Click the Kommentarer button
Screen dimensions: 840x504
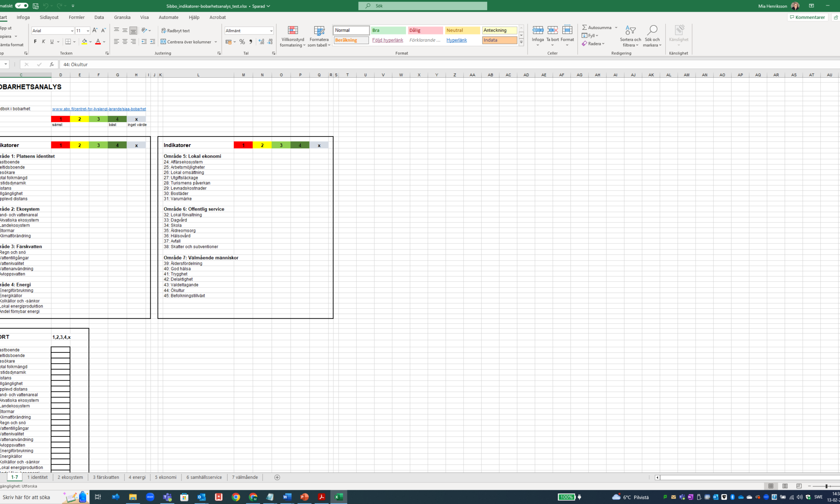click(x=807, y=17)
